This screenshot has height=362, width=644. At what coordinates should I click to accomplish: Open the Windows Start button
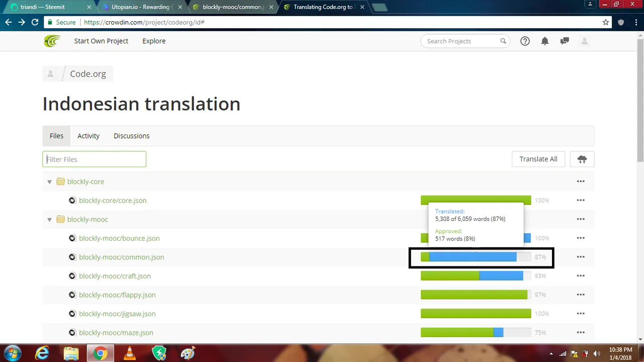[12, 353]
